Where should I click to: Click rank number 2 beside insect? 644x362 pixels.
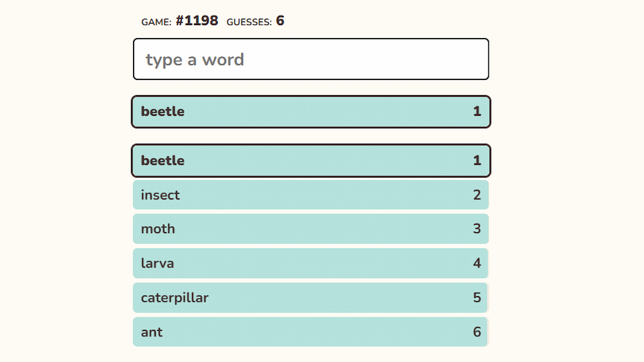point(477,195)
